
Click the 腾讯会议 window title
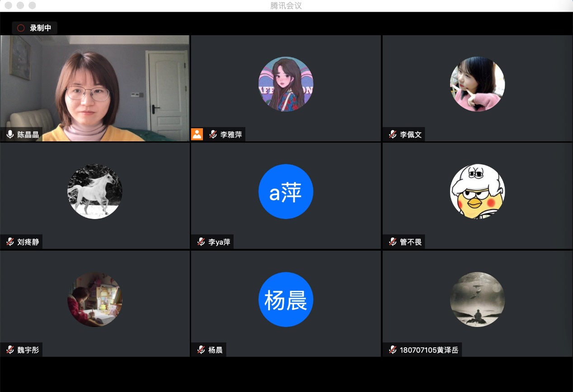286,6
